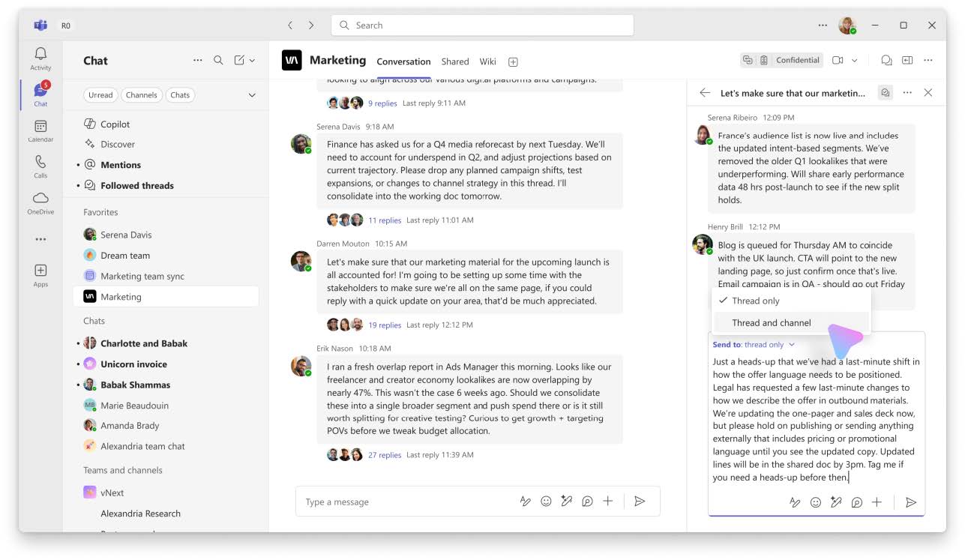Open the Activity feed
The image size is (965, 560).
coord(40,58)
